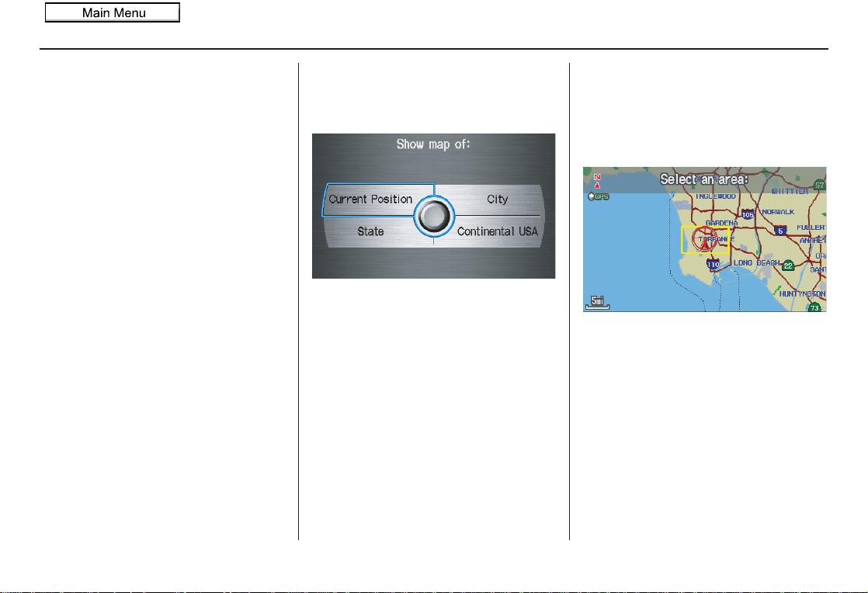
Task: Click the center selector knob
Action: pyautogui.click(x=434, y=217)
